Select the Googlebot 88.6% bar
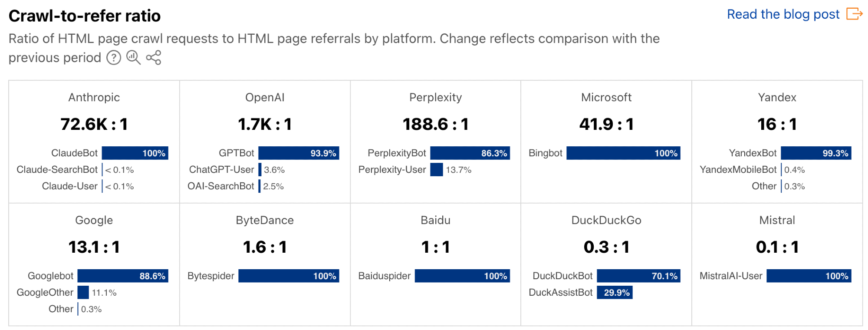 123,276
